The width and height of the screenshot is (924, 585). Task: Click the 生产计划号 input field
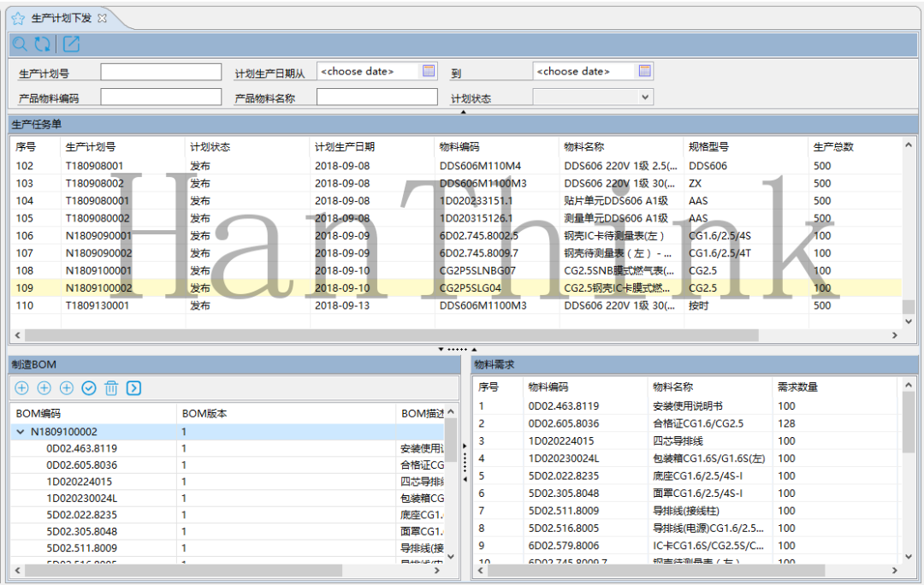(161, 72)
